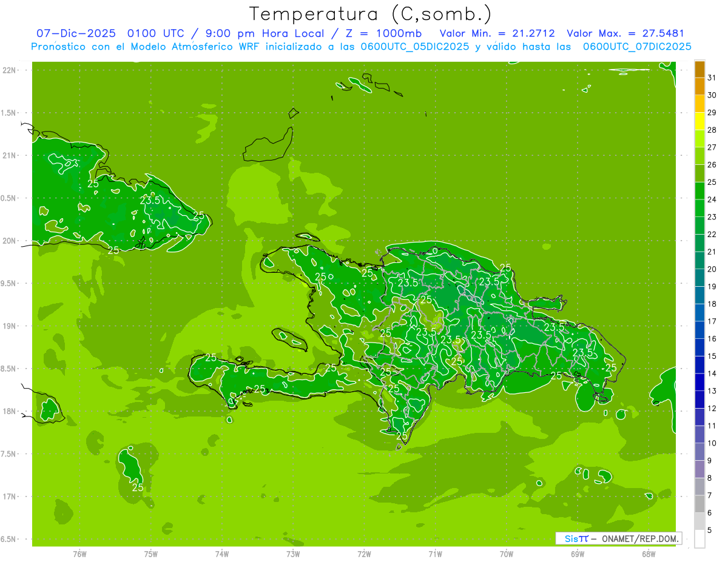
Task: Click the "19N" latitude axis label
Action: click(10, 326)
